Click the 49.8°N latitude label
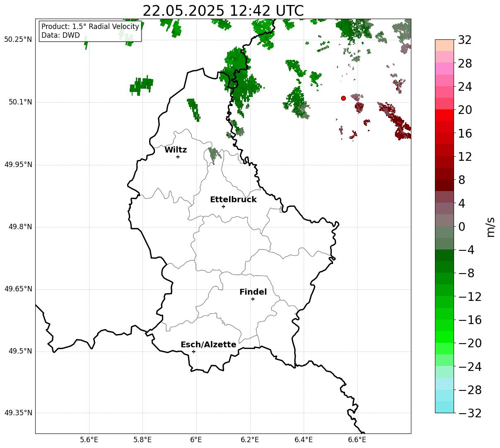The height and width of the screenshot is (448, 500). point(20,227)
